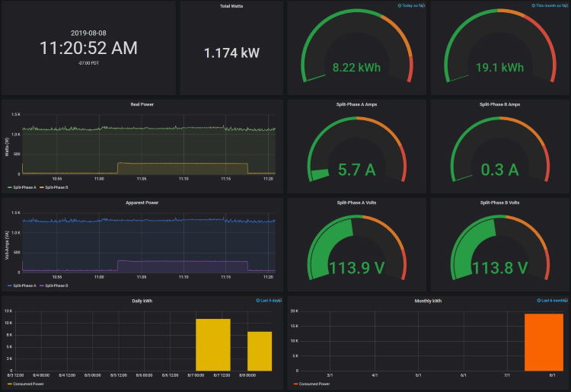Click the 0.3 A gauge value
Screen dimensions: 571x392
[x=499, y=170]
